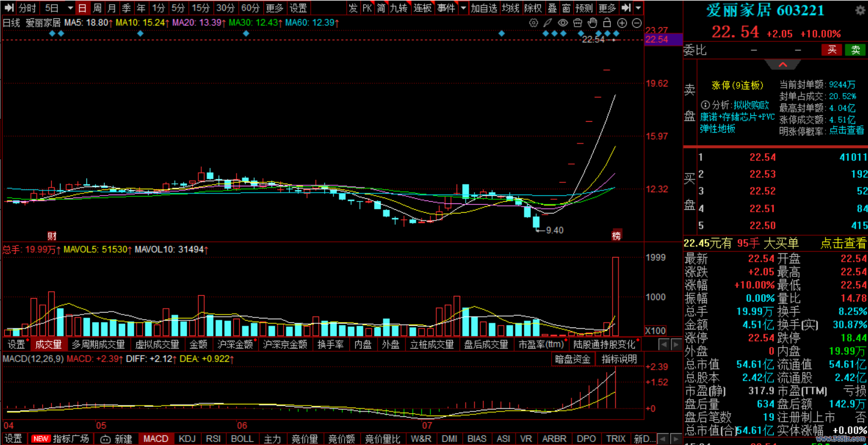Expand the 5日 period dropdown arrow

[70, 8]
